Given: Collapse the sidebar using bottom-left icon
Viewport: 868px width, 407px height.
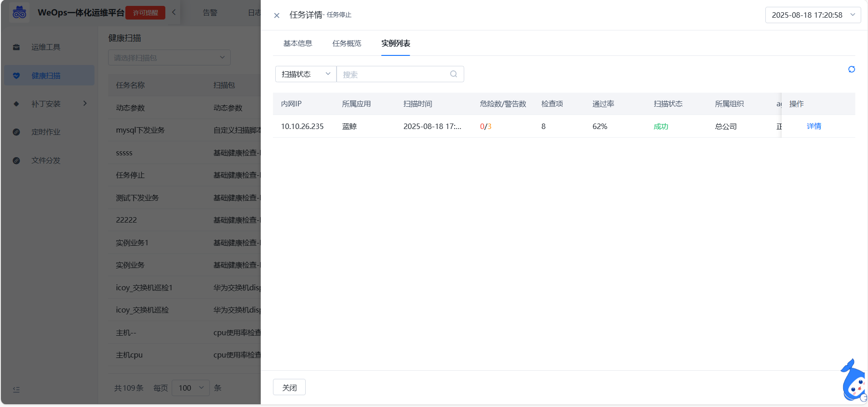Looking at the screenshot, I should [x=16, y=389].
